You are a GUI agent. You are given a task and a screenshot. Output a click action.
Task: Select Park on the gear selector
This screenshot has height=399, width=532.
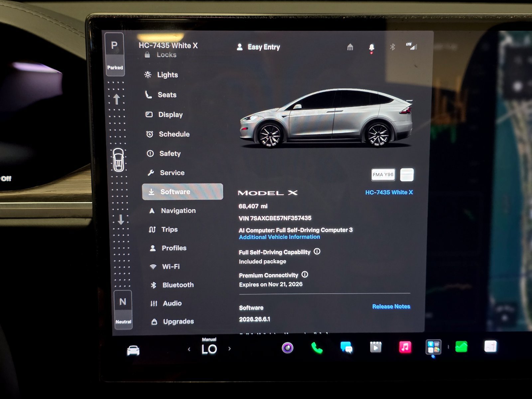[115, 54]
